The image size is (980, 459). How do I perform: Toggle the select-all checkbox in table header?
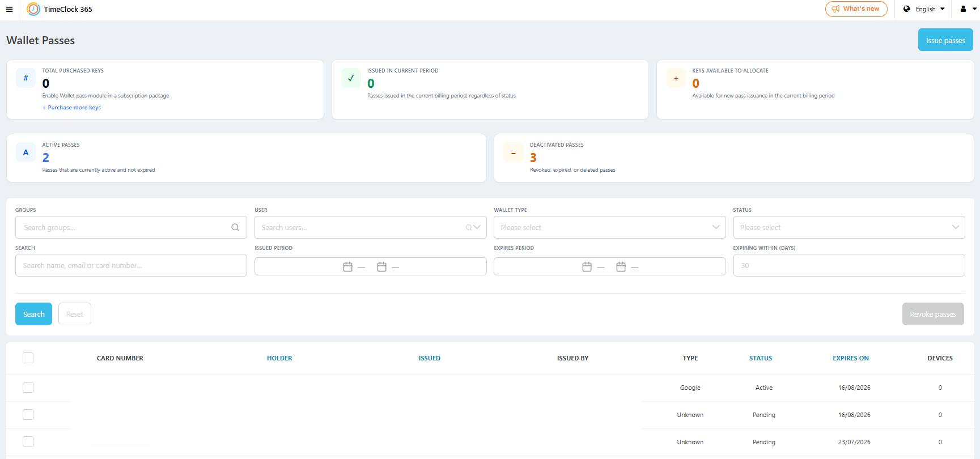tap(28, 358)
